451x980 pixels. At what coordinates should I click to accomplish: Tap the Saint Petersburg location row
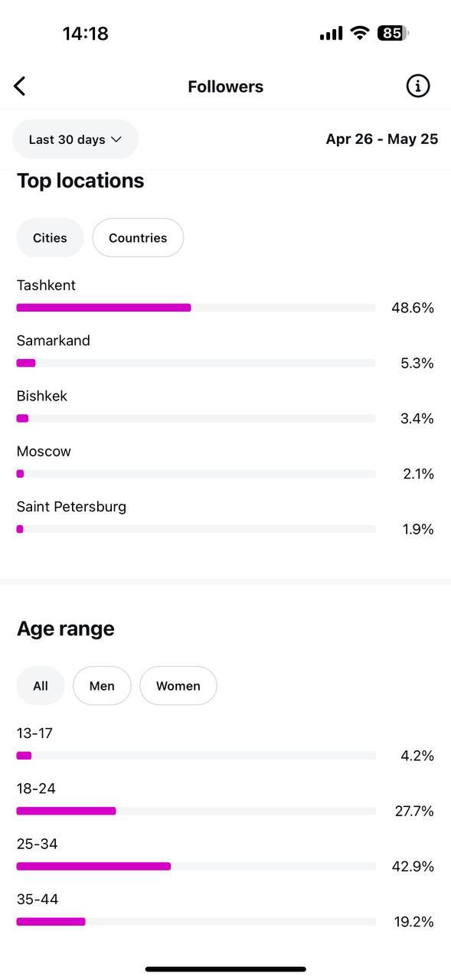tap(225, 518)
